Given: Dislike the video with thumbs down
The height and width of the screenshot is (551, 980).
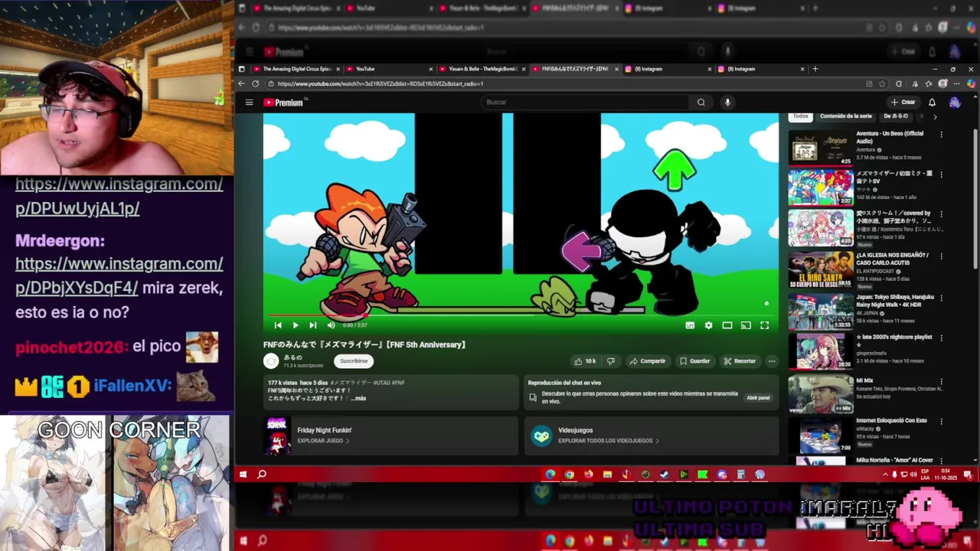Looking at the screenshot, I should point(610,361).
